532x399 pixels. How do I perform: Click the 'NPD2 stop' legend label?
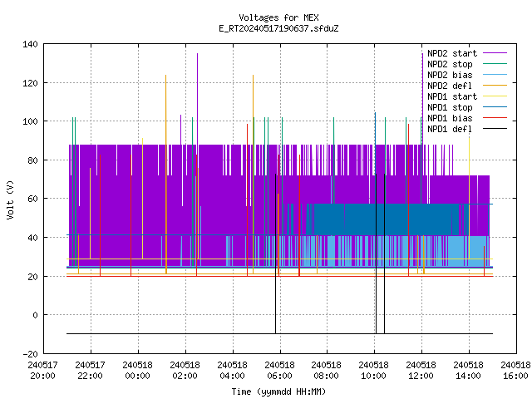coord(450,64)
